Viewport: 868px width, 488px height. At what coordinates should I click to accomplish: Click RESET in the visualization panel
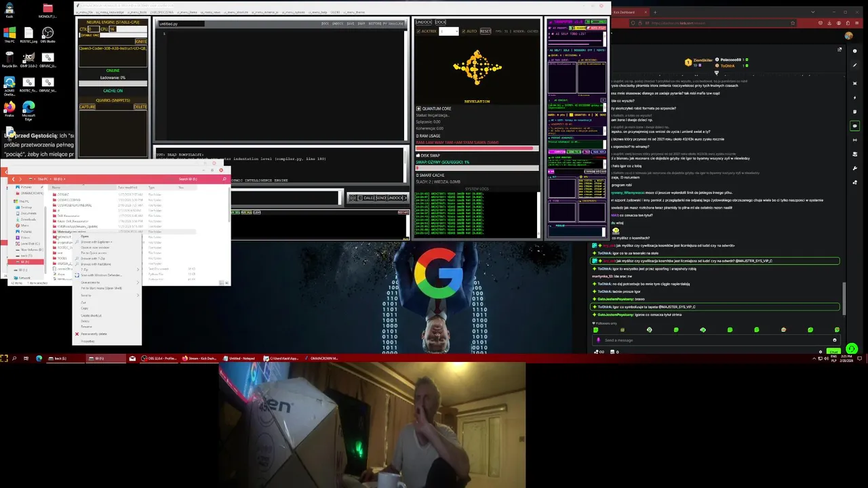[486, 31]
